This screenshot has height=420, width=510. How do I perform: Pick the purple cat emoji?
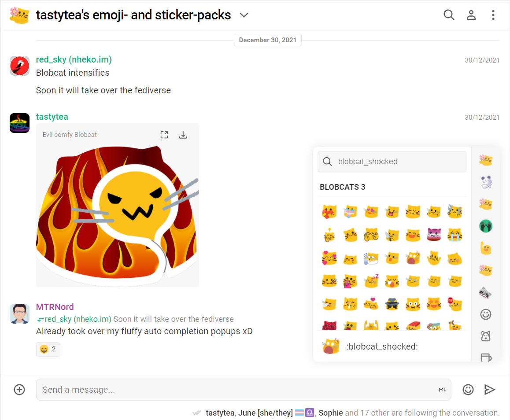coord(434,235)
